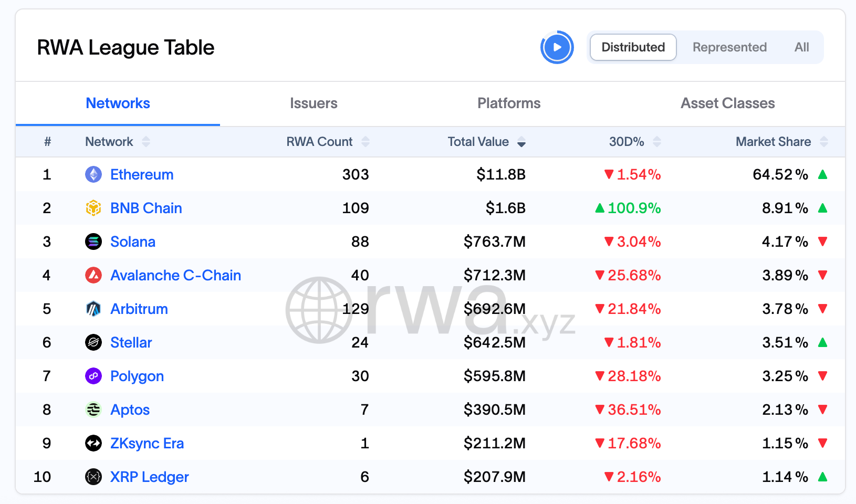Click the $207.9M total value cell

click(495, 477)
